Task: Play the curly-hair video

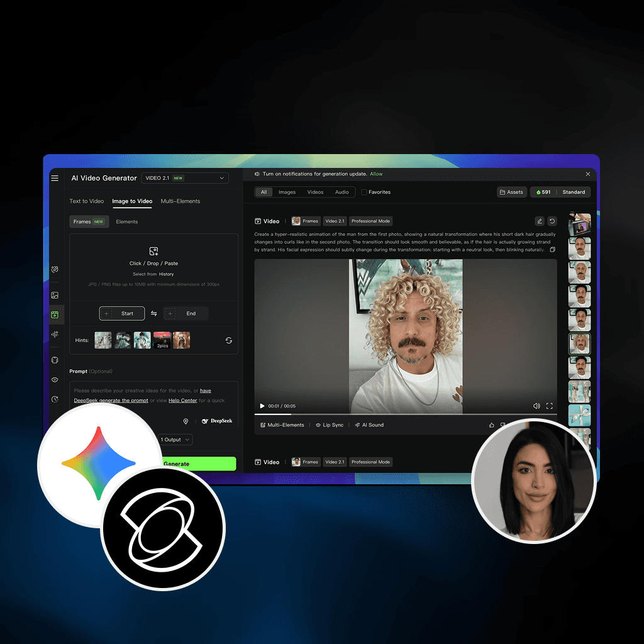Action: pos(262,406)
